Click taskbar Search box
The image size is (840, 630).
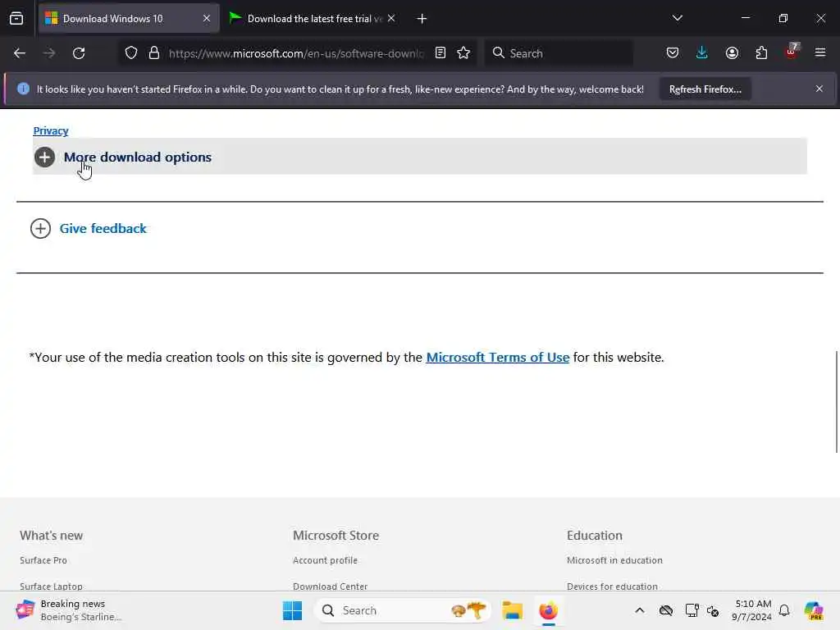403,610
